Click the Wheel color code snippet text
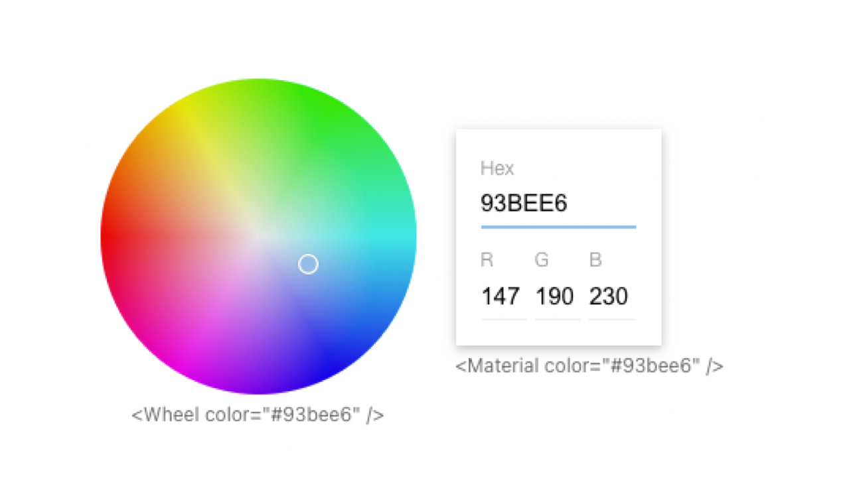Image resolution: width=843 pixels, height=504 pixels. point(258,414)
